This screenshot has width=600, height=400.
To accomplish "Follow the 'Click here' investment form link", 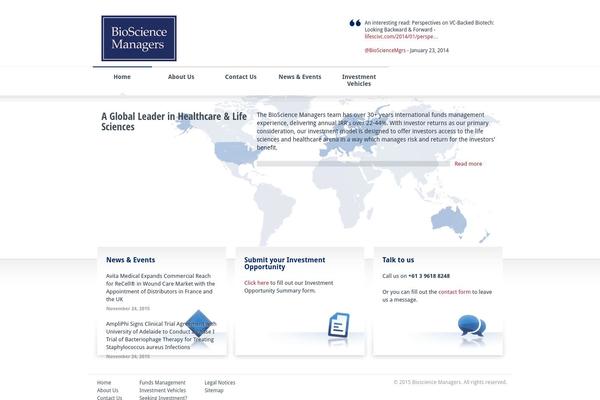I will coord(256,283).
